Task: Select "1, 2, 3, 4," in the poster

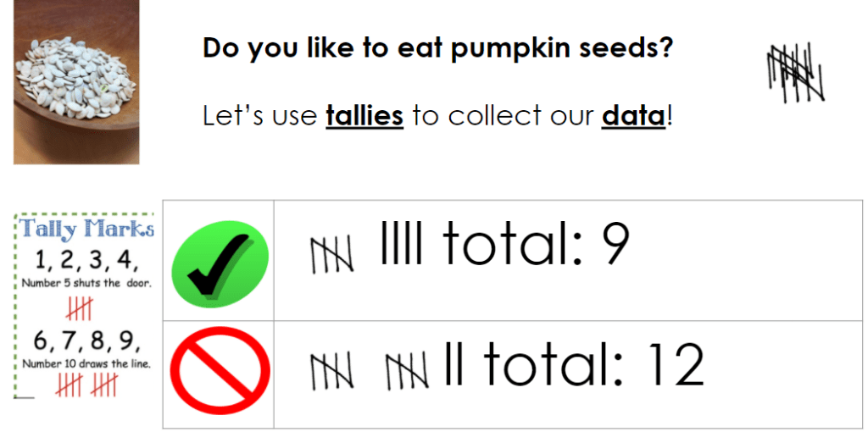Action: click(84, 259)
